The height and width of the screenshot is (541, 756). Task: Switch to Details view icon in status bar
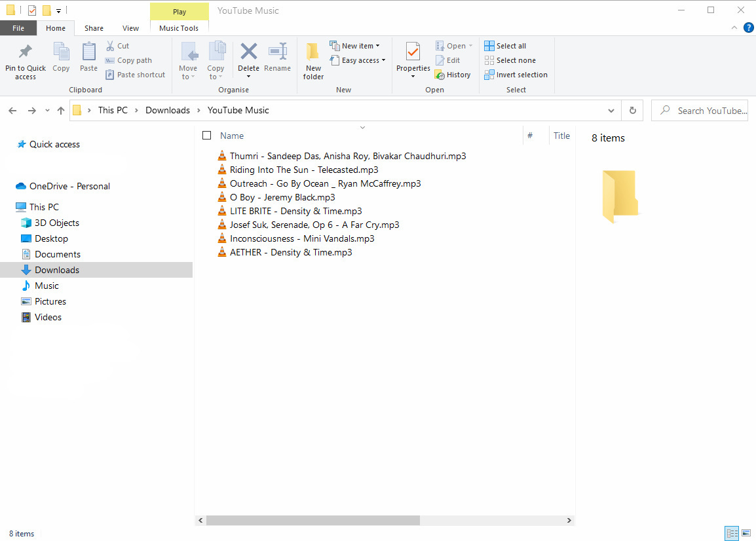click(732, 533)
